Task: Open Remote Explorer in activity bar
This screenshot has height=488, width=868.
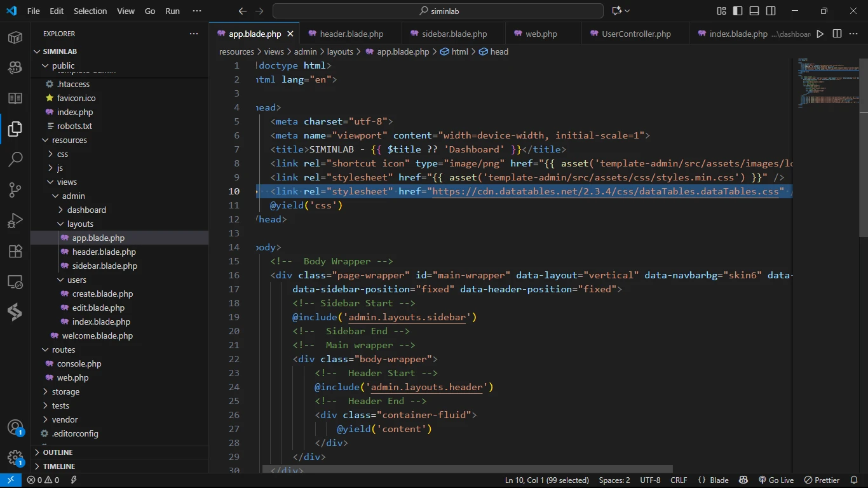Action: (x=15, y=281)
